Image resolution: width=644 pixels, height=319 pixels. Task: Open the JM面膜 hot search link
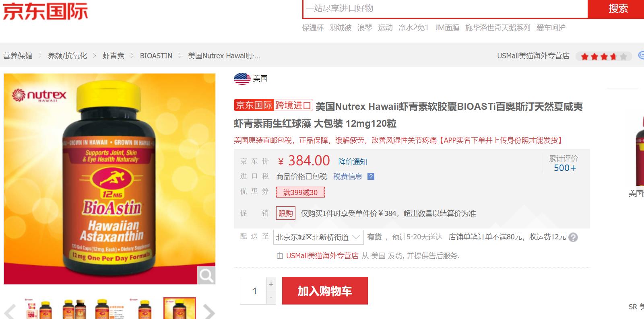[x=447, y=28]
